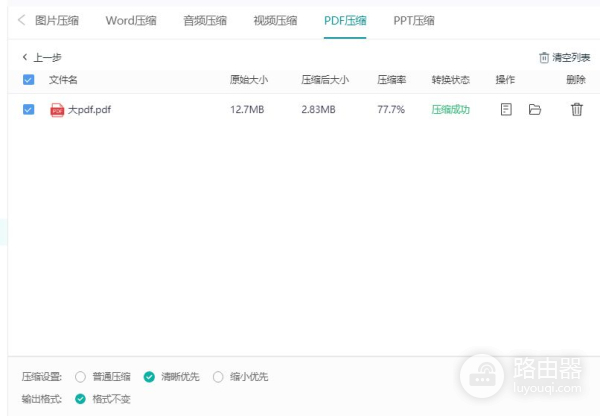600x416 pixels.
Task: Click the red PDF file icon
Action: click(57, 110)
